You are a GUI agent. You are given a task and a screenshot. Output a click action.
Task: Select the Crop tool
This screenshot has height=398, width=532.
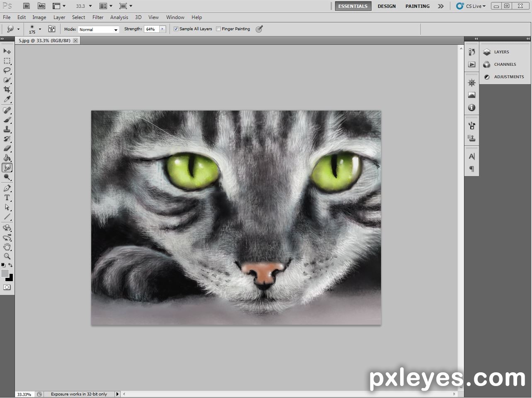pos(7,89)
